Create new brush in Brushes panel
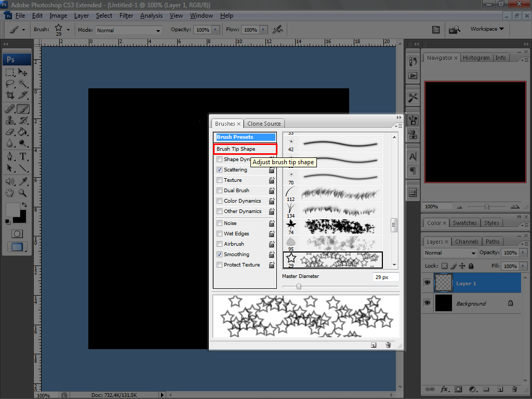The height and width of the screenshot is (399, 532). 374,345
